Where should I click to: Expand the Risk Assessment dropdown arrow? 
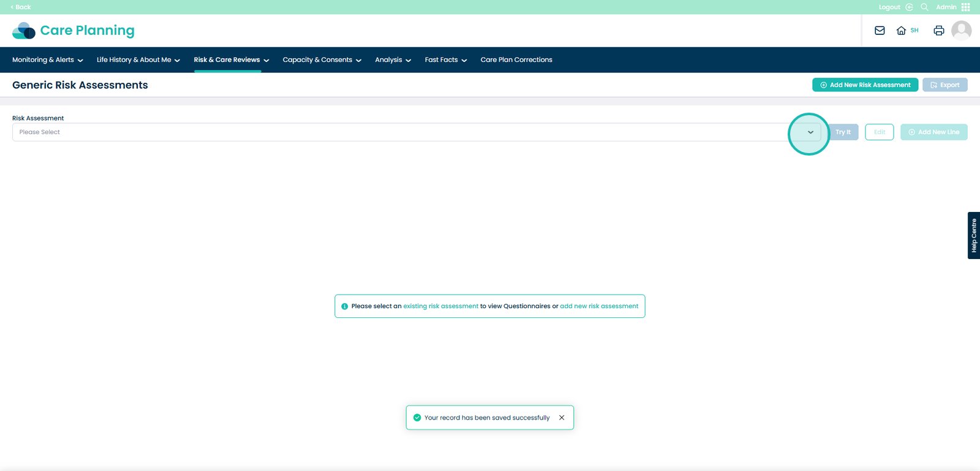[810, 132]
